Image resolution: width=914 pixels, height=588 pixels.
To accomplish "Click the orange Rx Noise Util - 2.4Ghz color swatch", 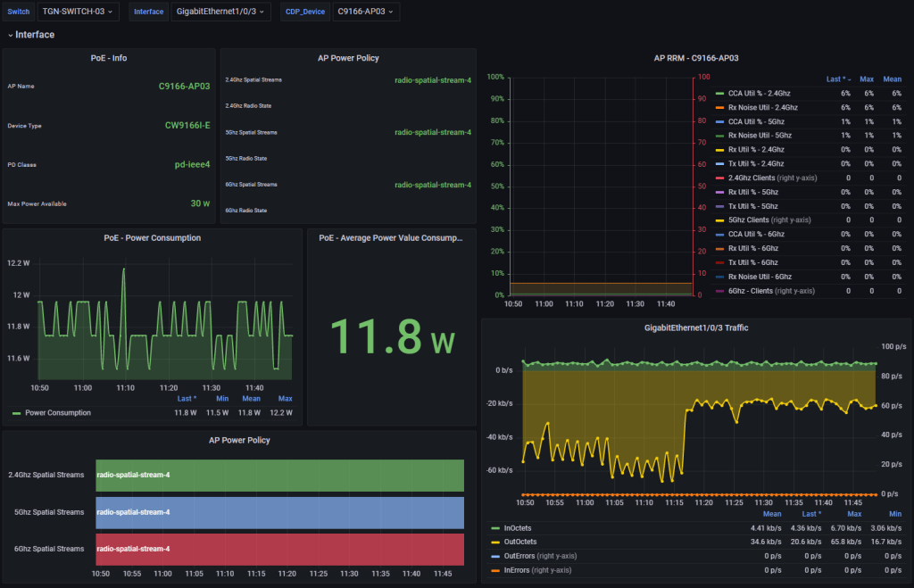I will coord(719,107).
